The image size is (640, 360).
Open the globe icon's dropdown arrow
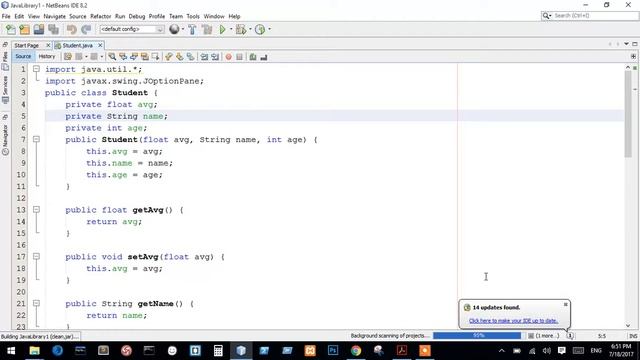pos(182,29)
